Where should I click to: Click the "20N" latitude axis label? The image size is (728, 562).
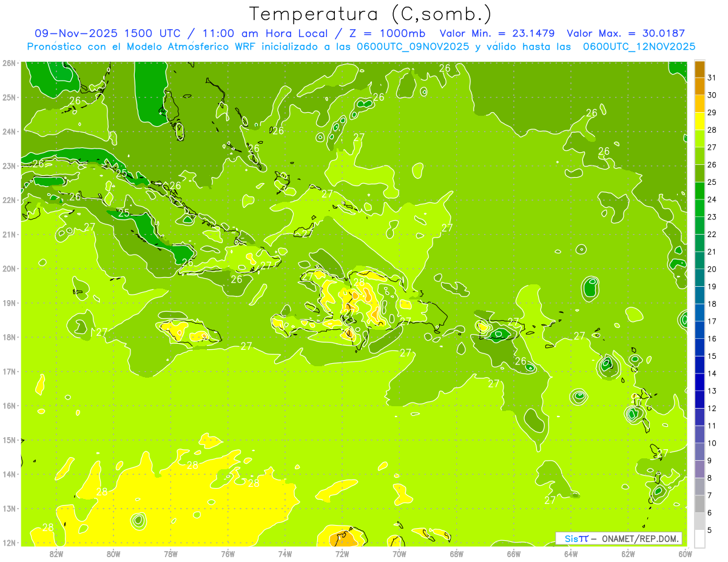coord(8,269)
